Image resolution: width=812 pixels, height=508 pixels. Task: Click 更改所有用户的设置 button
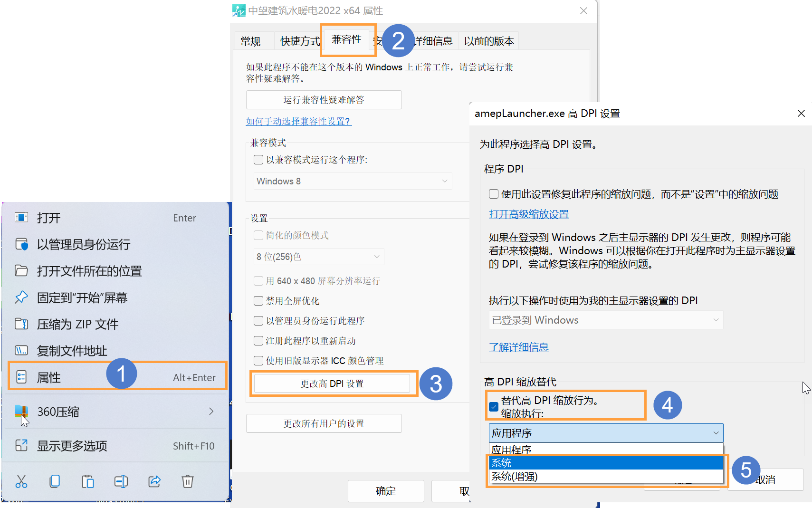pyautogui.click(x=324, y=423)
